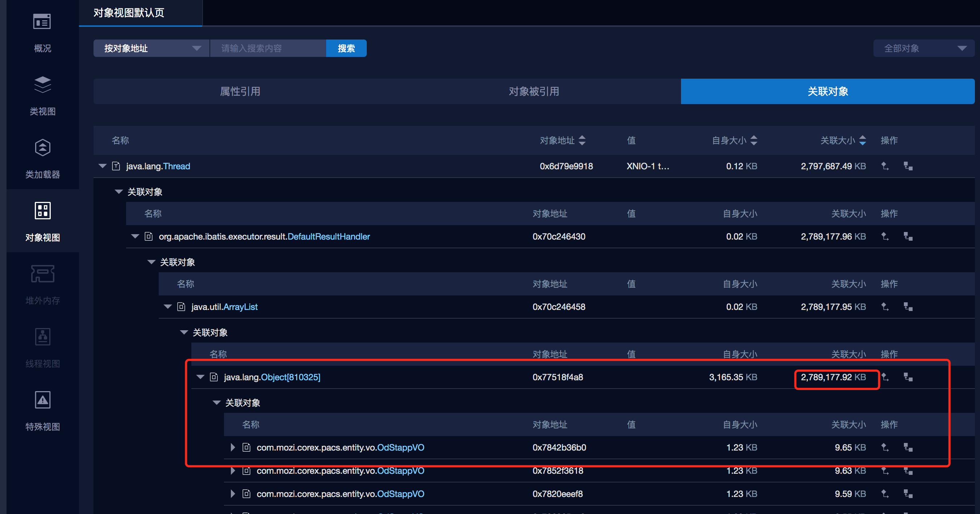This screenshot has width=980, height=514.
Task: Select the 对象视图 object view sidebar icon
Action: pos(42,210)
